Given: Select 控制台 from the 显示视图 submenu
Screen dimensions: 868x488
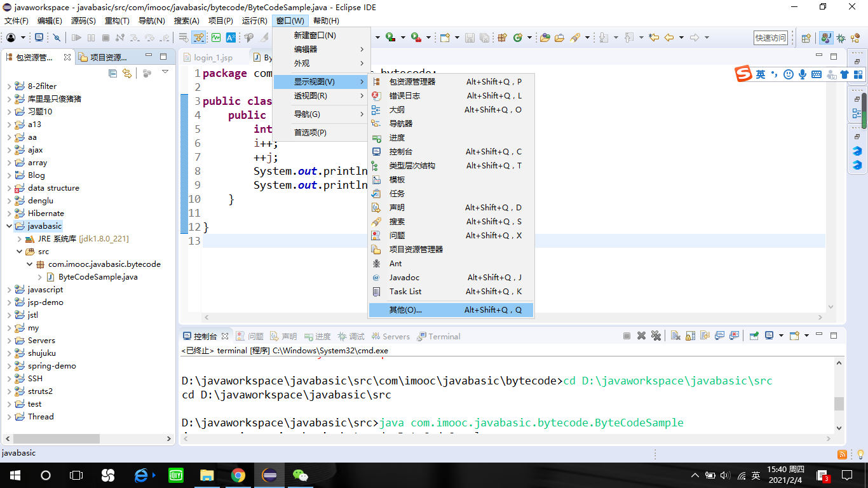Looking at the screenshot, I should click(400, 151).
